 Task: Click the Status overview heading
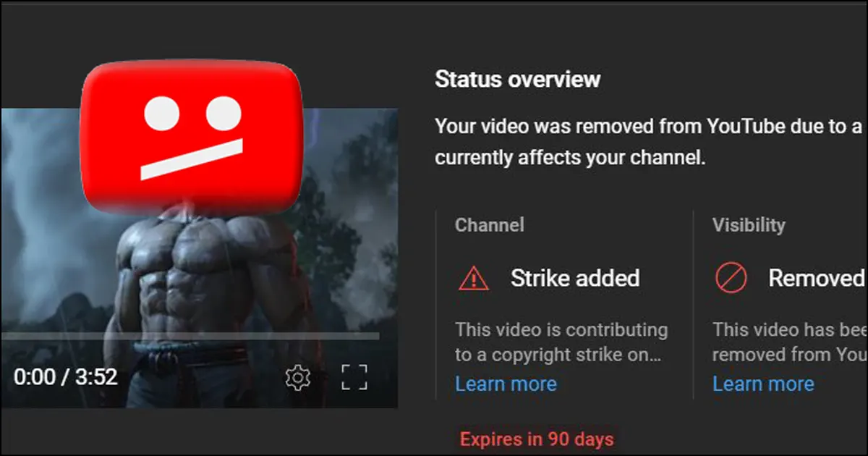coord(517,79)
